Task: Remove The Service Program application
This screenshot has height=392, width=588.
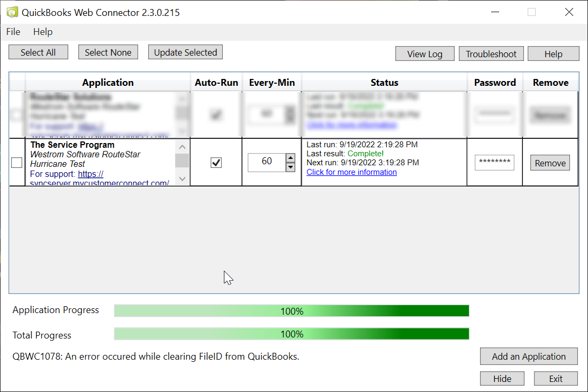Action: [550, 163]
